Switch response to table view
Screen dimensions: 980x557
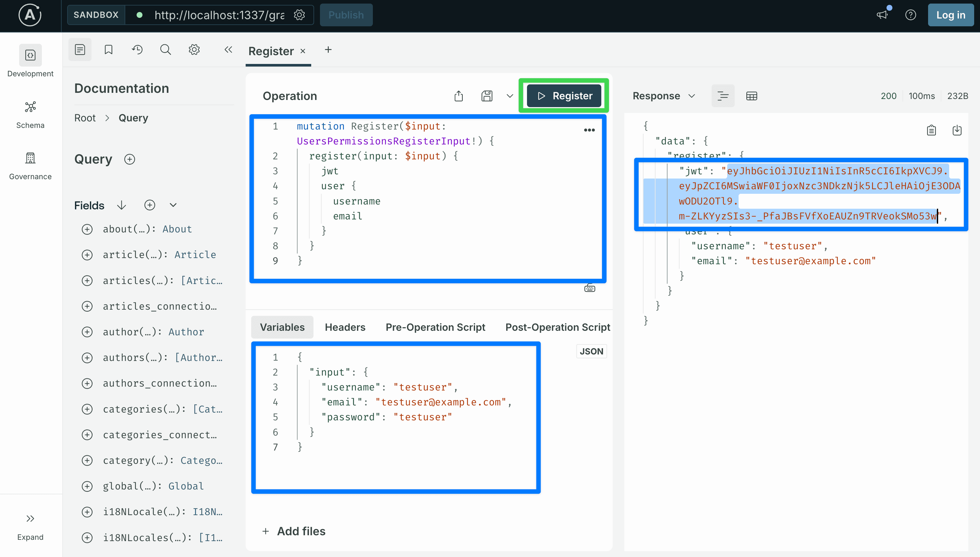[x=751, y=96]
